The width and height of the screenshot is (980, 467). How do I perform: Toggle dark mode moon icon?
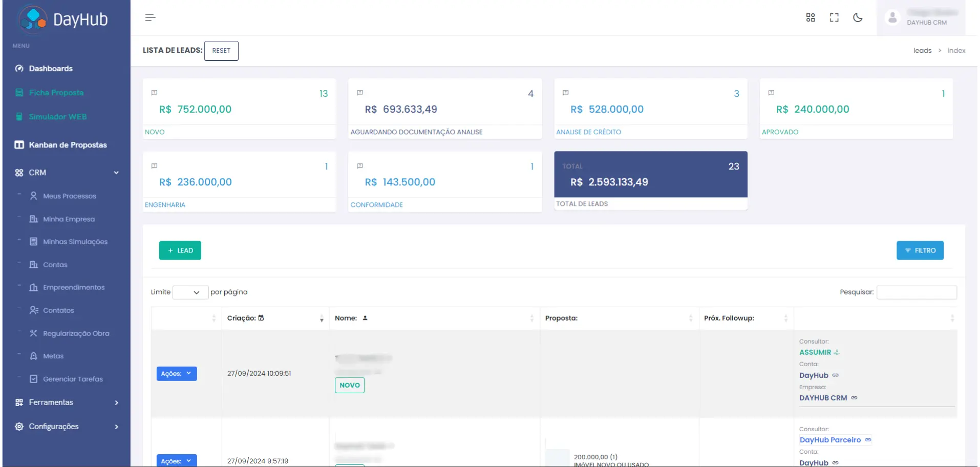tap(858, 17)
